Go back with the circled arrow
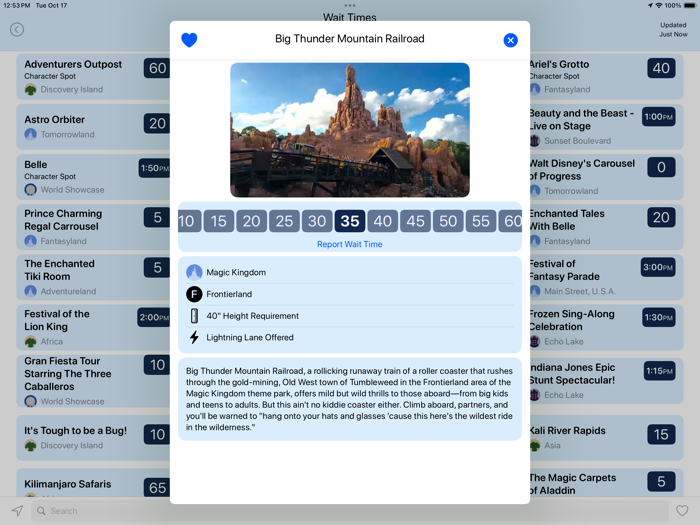The width and height of the screenshot is (700, 525). [17, 29]
